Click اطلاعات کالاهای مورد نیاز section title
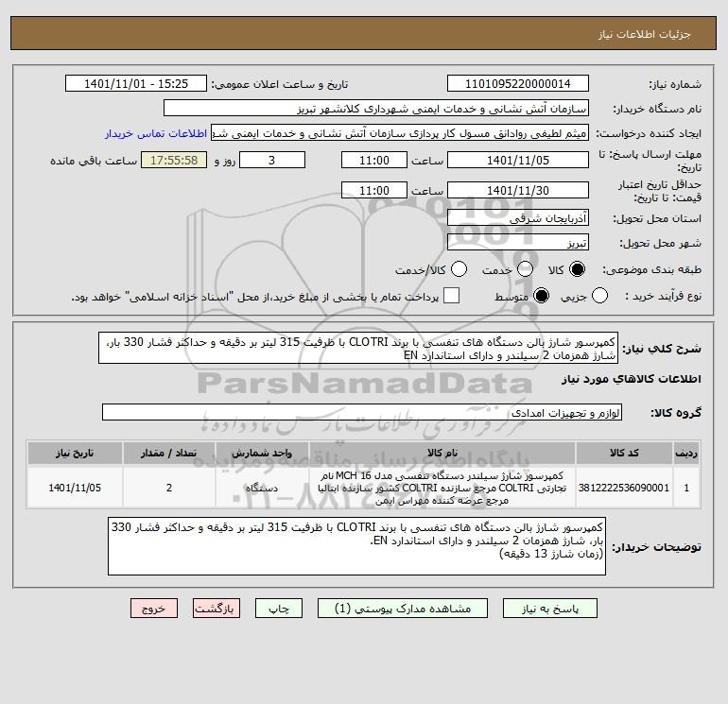 [632, 379]
